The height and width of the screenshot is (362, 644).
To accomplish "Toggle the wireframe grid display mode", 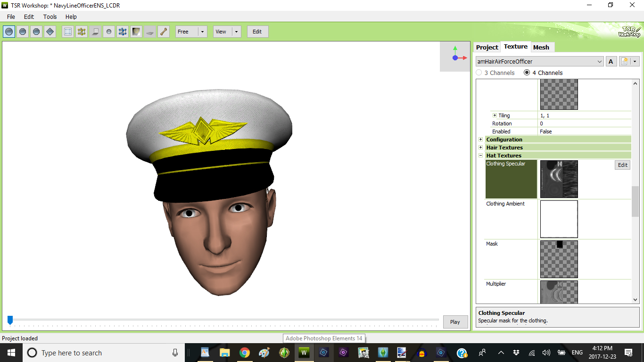I will tap(68, 31).
